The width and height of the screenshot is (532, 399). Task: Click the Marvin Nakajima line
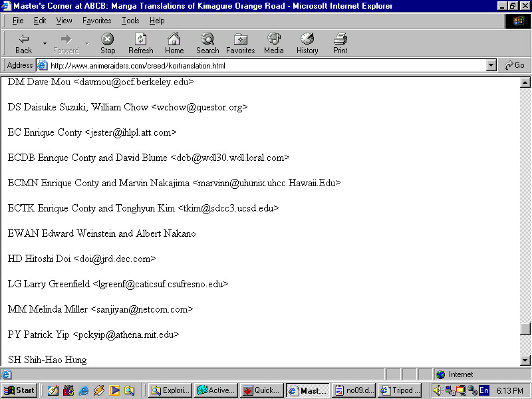[x=174, y=183]
